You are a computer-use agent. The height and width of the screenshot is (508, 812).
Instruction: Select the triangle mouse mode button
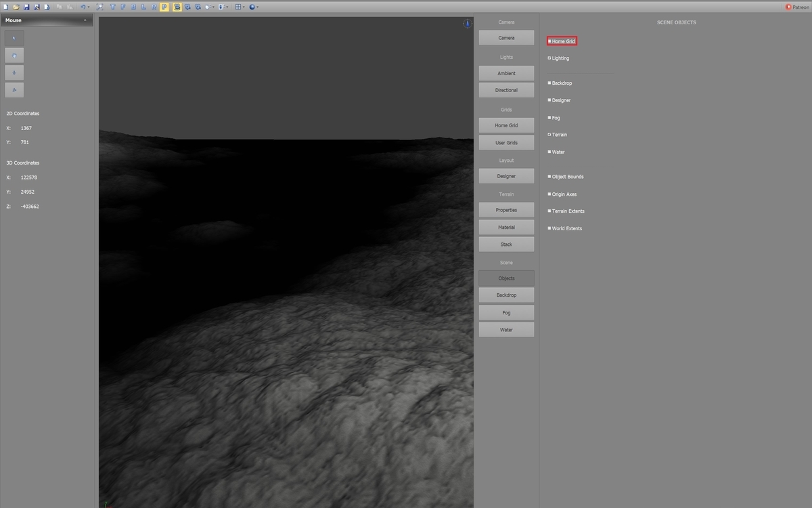(x=14, y=90)
